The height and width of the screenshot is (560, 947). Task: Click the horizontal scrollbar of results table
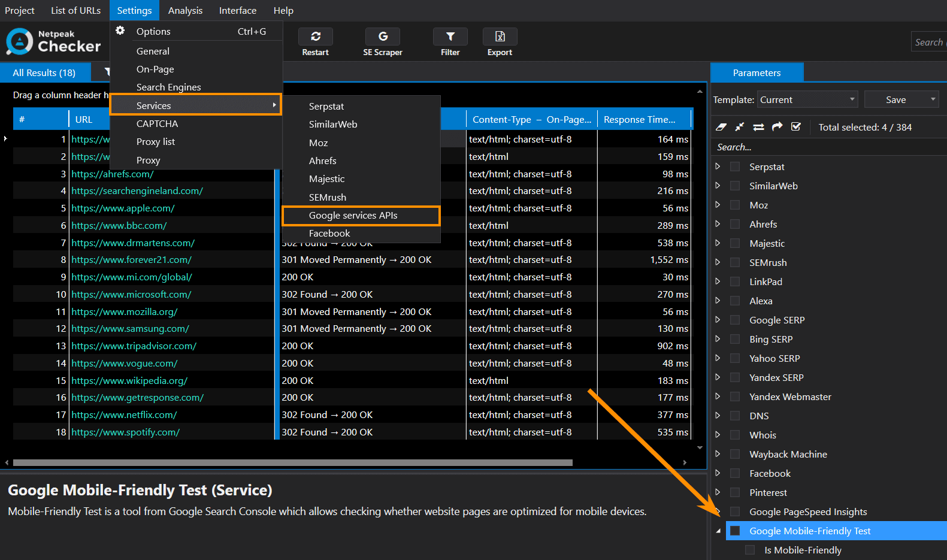[292, 462]
